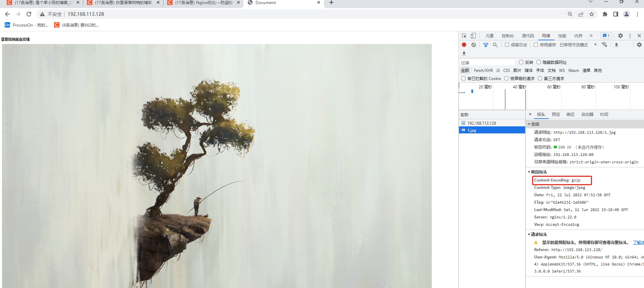Open DevTools main settings gear

tap(620, 36)
